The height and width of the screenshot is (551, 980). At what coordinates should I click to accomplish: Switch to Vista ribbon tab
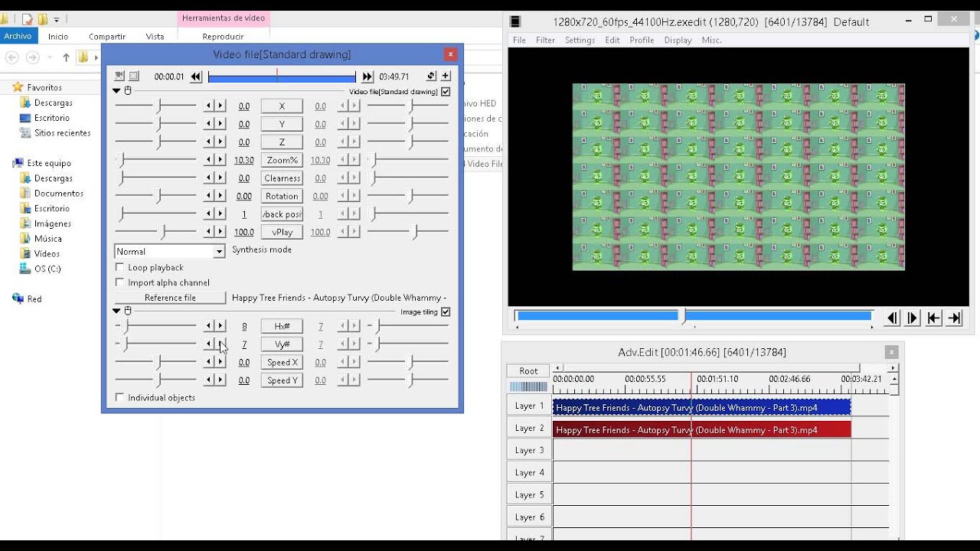155,36
